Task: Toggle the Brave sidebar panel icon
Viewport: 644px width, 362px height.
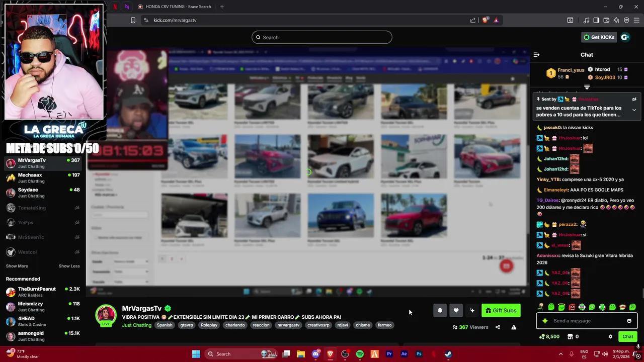Action: pyautogui.click(x=596, y=20)
